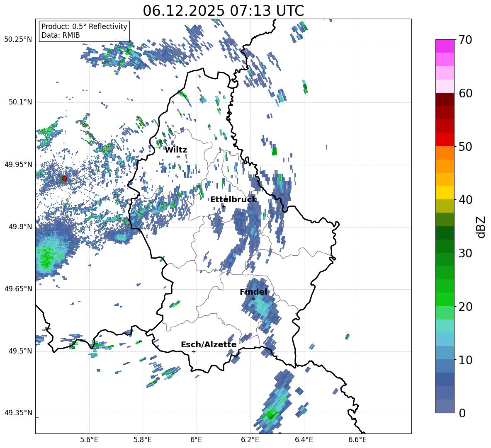Click the colorbar tick value 30
Screen dimensions: 491x448
tap(465, 253)
